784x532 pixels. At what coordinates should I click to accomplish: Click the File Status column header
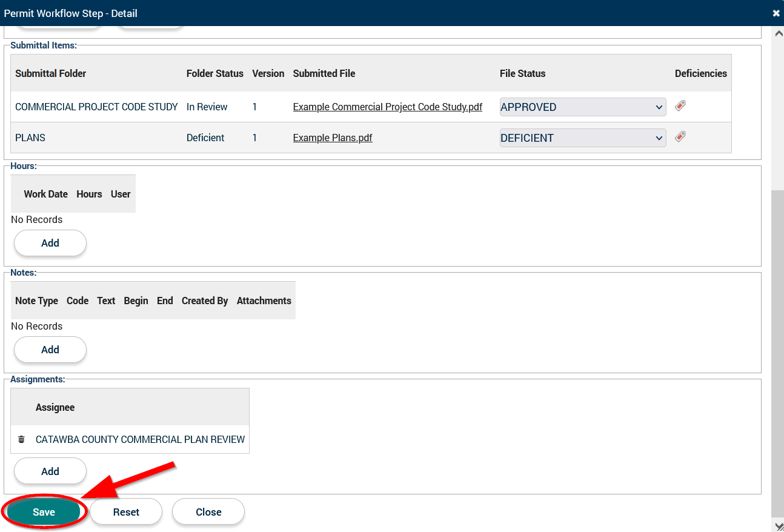tap(522, 73)
